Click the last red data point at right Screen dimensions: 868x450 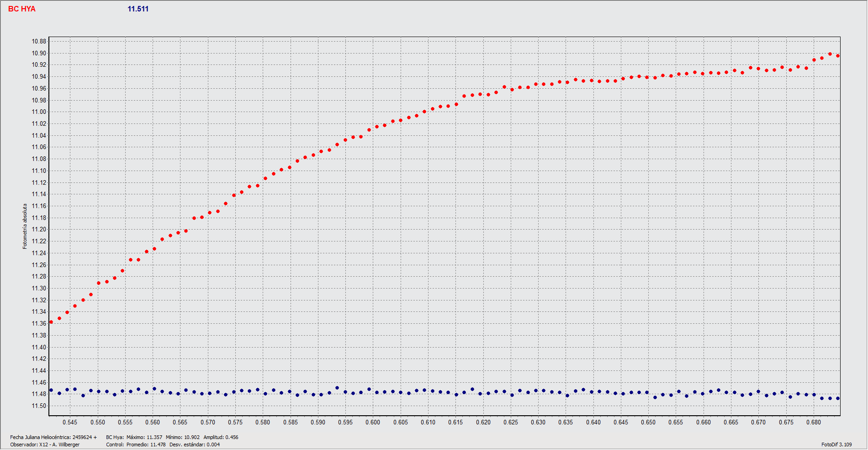click(838, 56)
